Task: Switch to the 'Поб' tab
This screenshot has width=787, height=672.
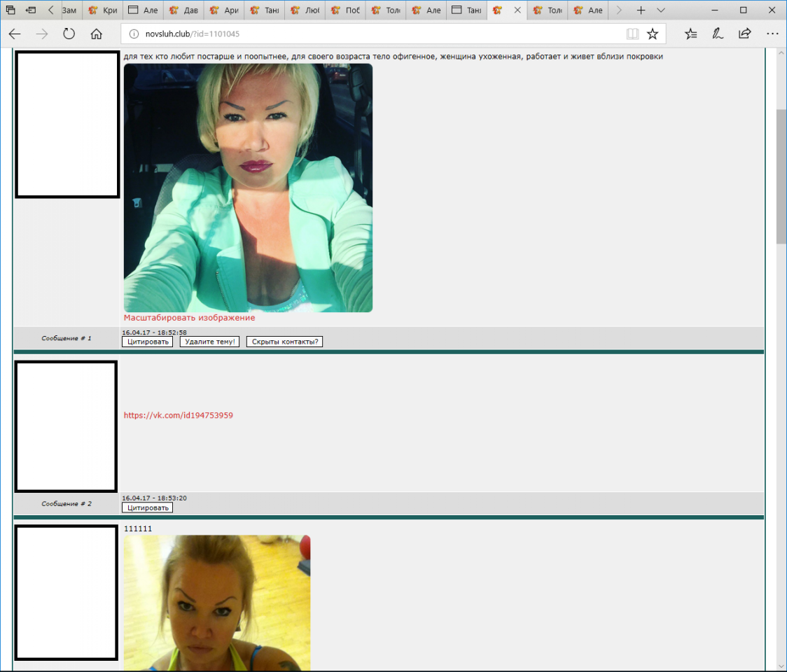Action: pyautogui.click(x=347, y=10)
